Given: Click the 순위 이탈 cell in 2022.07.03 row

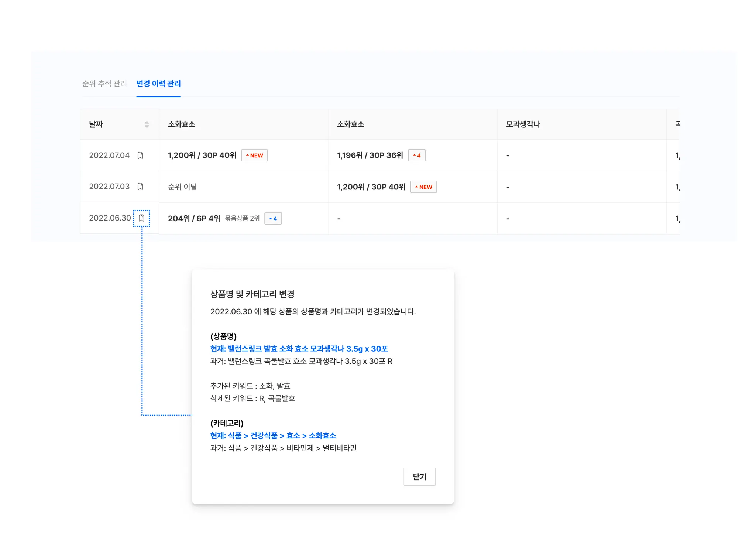Looking at the screenshot, I should [182, 187].
